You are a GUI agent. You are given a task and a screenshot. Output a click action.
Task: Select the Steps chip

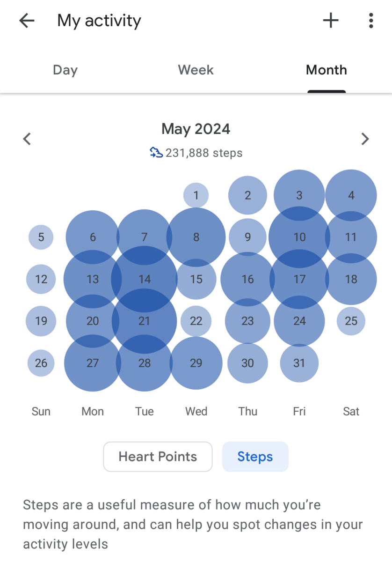[255, 457]
